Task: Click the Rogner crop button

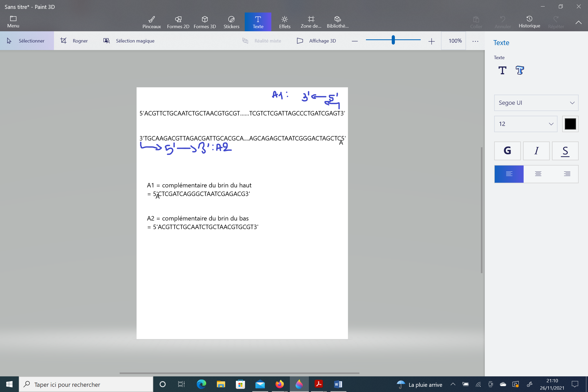Action: tap(74, 41)
